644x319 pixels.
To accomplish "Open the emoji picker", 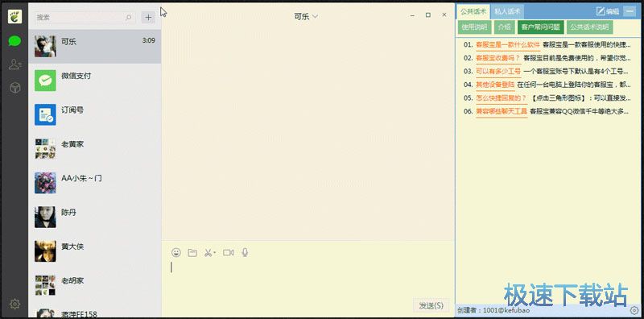I will (x=176, y=252).
